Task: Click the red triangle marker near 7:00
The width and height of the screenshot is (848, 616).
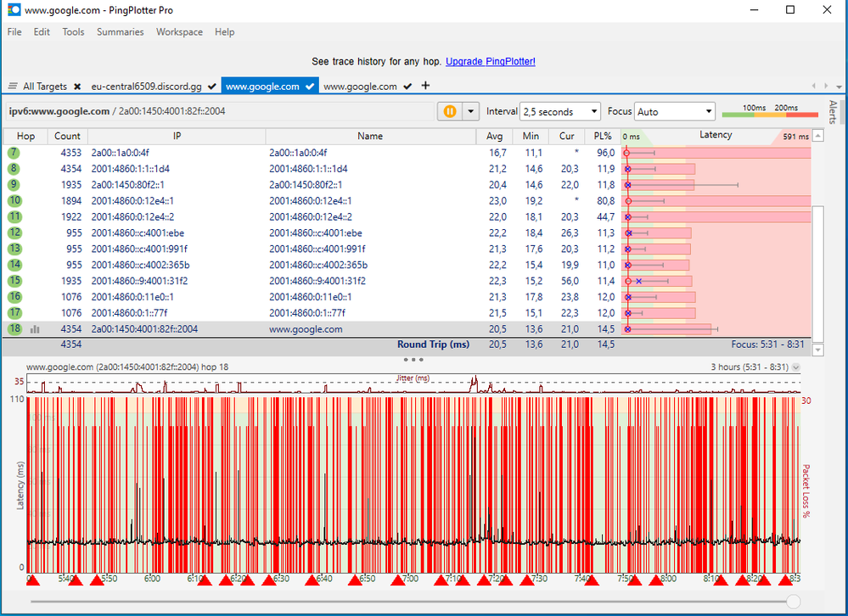Action: point(397,580)
